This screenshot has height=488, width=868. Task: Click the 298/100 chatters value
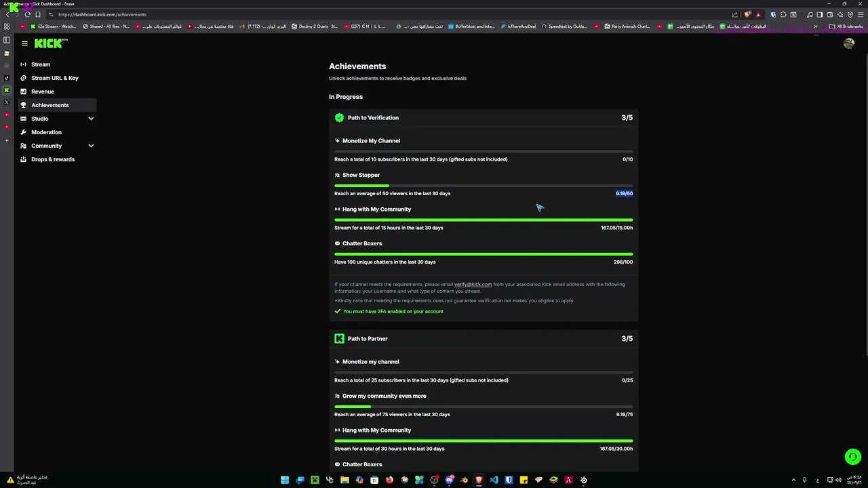click(623, 262)
